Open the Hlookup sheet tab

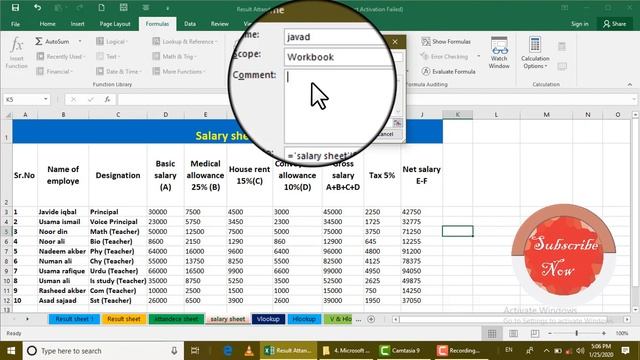[x=304, y=319]
